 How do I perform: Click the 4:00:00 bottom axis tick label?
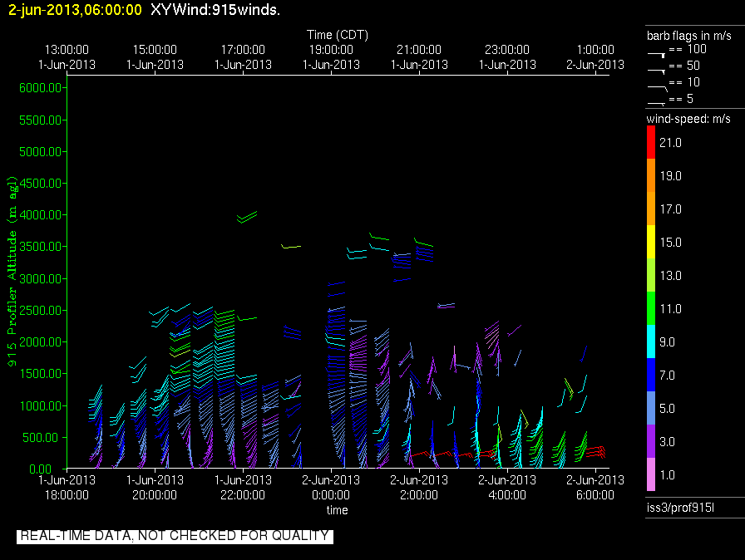tap(507, 495)
